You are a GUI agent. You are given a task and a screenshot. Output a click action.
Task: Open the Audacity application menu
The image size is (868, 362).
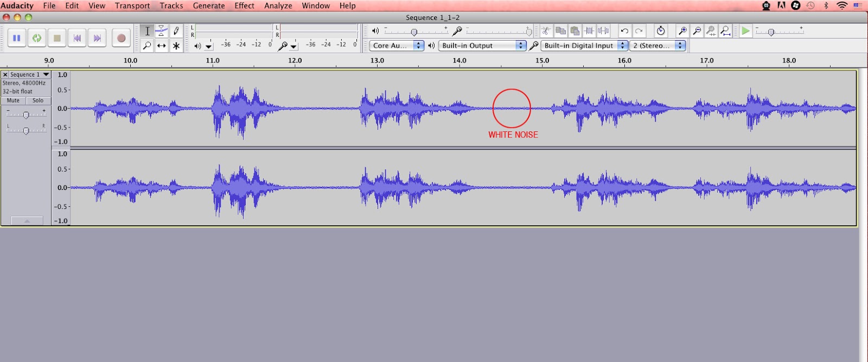[x=17, y=5]
